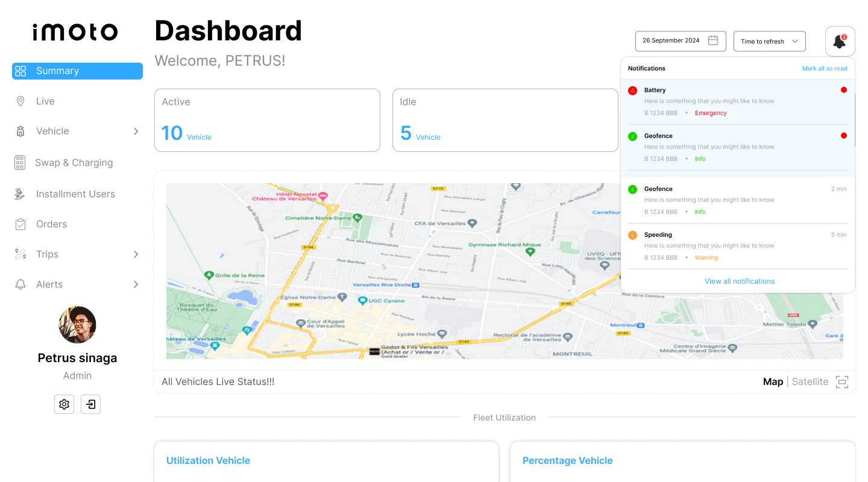Expand the map to fullscreen
Screen dimensions: 868x482
click(x=841, y=382)
